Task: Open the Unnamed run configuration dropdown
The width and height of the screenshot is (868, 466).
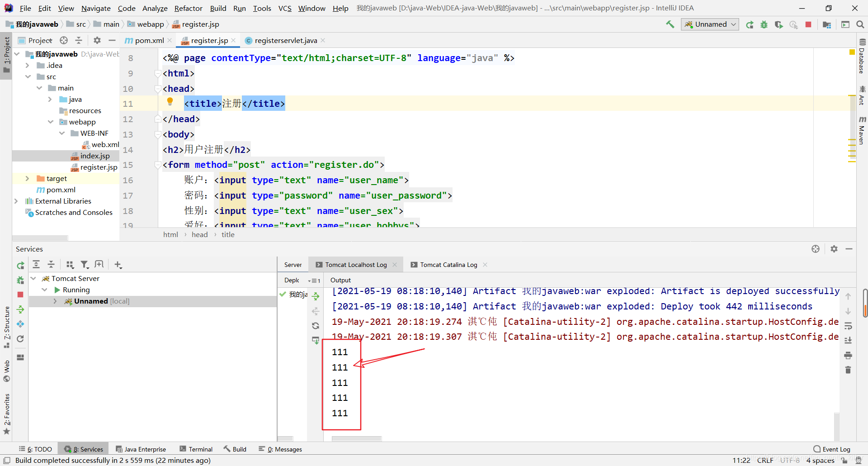Action: click(710, 24)
